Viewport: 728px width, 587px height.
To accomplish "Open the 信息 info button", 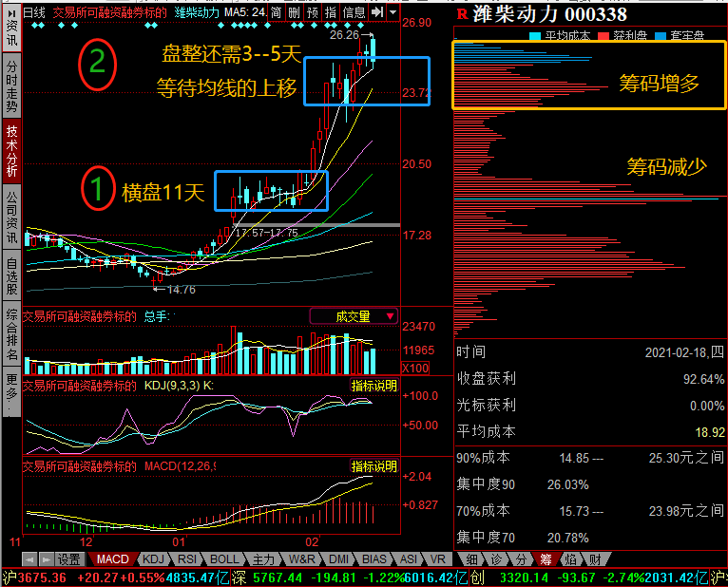I will click(354, 12).
